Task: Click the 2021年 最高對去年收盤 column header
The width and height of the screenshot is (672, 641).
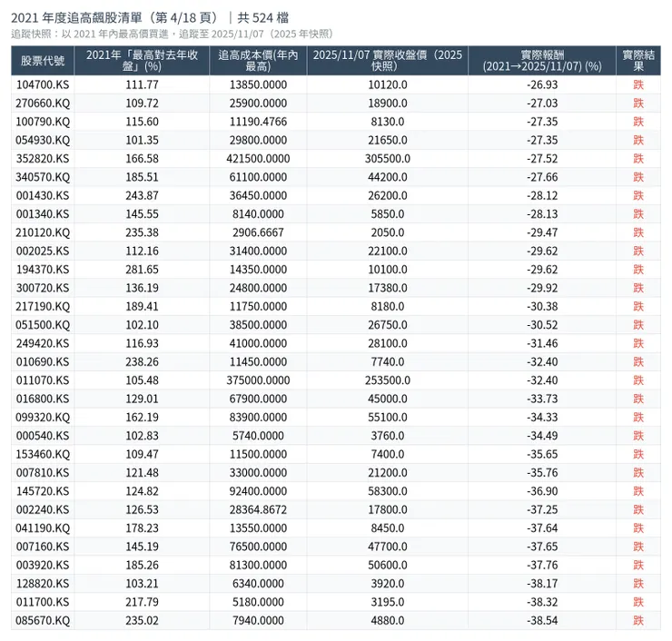Action: pos(142,61)
